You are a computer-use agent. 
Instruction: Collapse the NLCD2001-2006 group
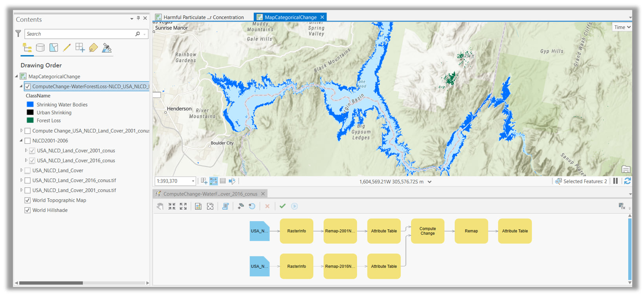(x=21, y=140)
